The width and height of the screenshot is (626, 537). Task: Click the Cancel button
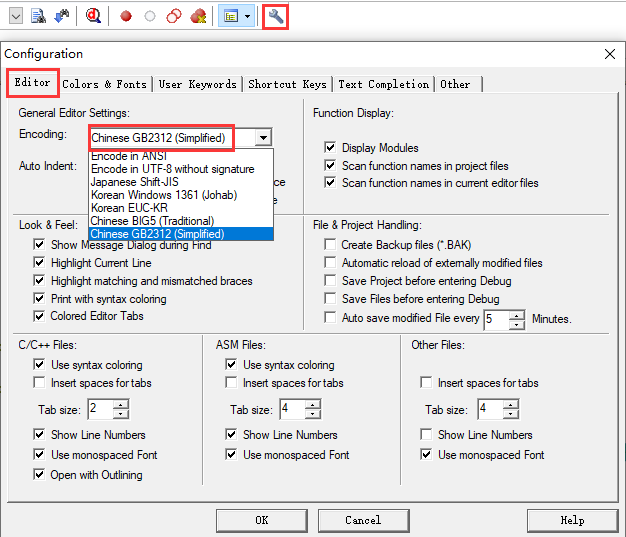(363, 520)
